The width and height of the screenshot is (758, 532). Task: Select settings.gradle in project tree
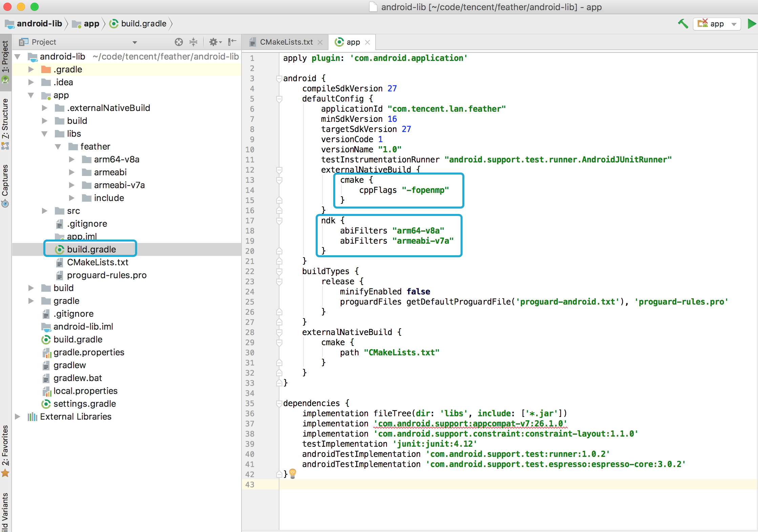84,404
